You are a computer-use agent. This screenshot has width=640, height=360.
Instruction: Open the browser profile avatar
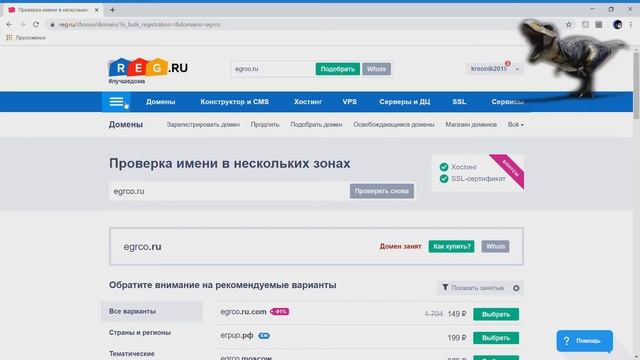click(x=617, y=24)
